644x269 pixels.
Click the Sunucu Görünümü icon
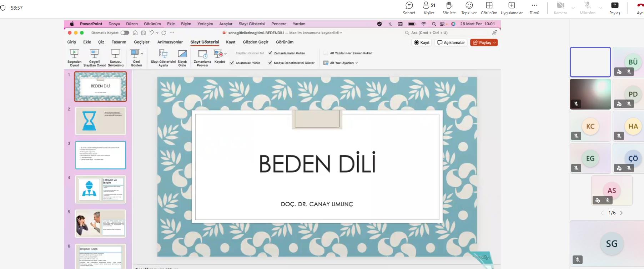pyautogui.click(x=115, y=54)
